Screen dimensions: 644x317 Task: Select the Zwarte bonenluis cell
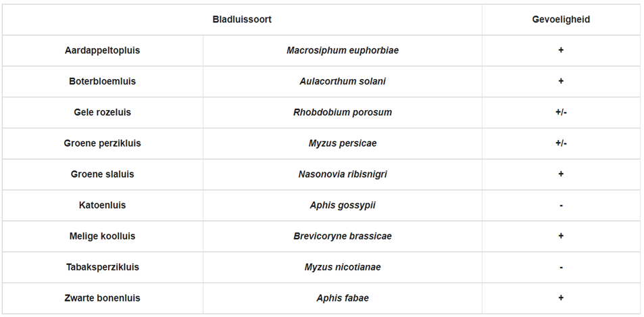[x=102, y=298]
